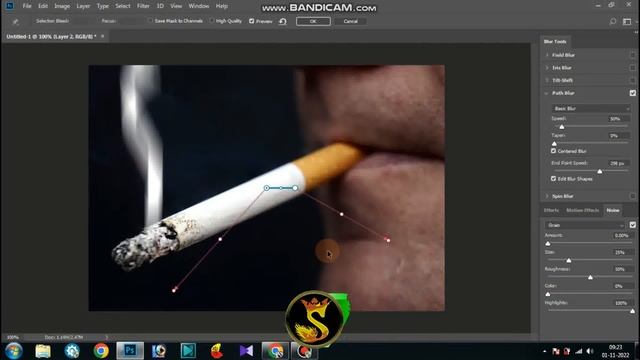Open the workspace switcher icon at top right

627,21
